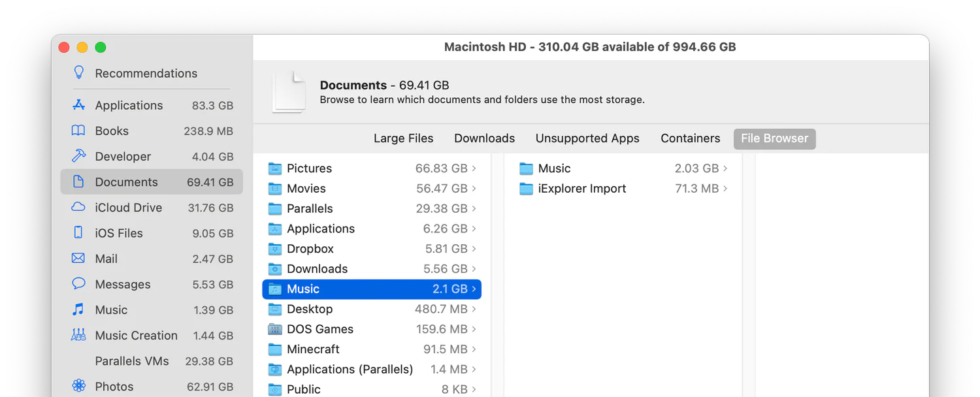This screenshot has height=397, width=980.
Task: Click the 62.91 GB Photos size
Action: click(x=210, y=387)
